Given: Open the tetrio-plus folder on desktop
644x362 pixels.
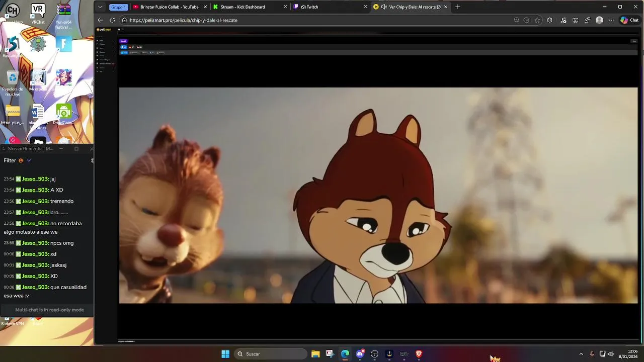Looking at the screenshot, I should (13, 115).
